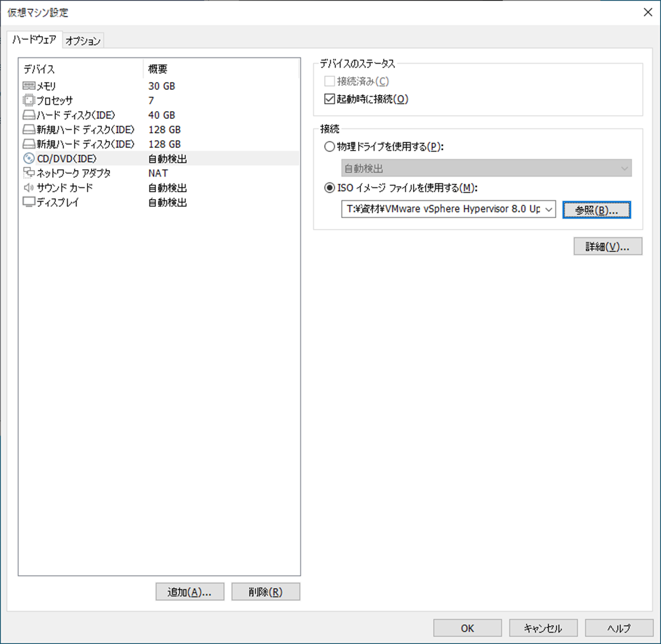Select 物理ドライブを使用する(P) radio button
The width and height of the screenshot is (661, 644).
329,147
